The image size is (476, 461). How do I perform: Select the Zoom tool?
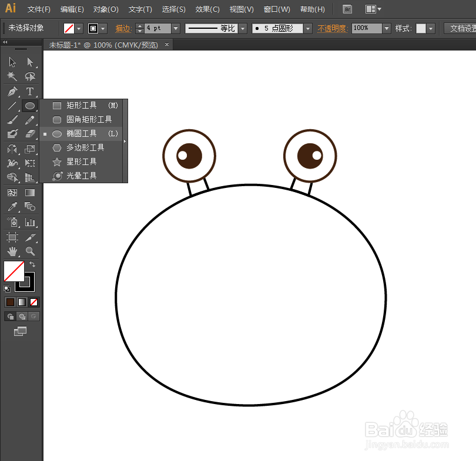30,251
